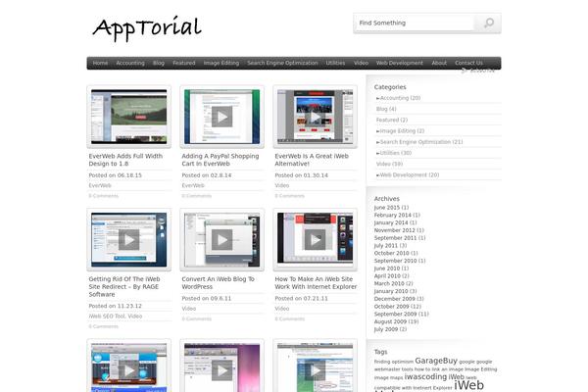
Task: Click the iwascoding tag
Action: pos(425,376)
